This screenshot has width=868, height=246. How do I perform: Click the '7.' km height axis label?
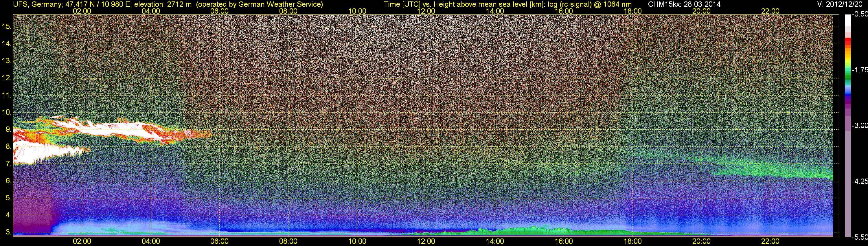click(8, 164)
